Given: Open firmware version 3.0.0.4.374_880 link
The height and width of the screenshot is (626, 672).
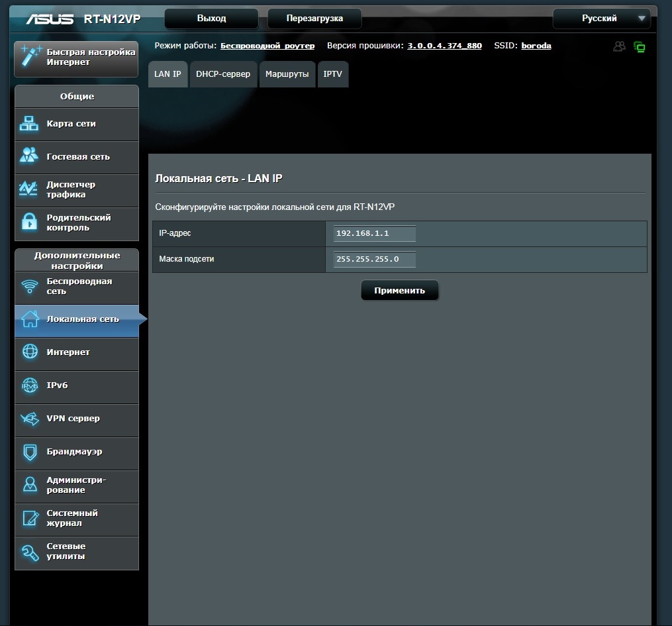Looking at the screenshot, I should pyautogui.click(x=444, y=46).
